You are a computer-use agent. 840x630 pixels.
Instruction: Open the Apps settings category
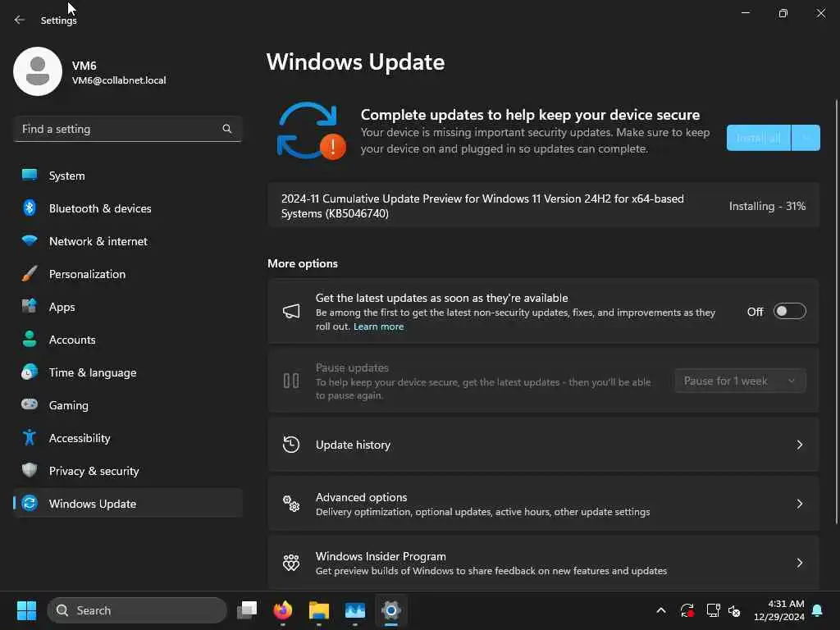(x=127, y=307)
